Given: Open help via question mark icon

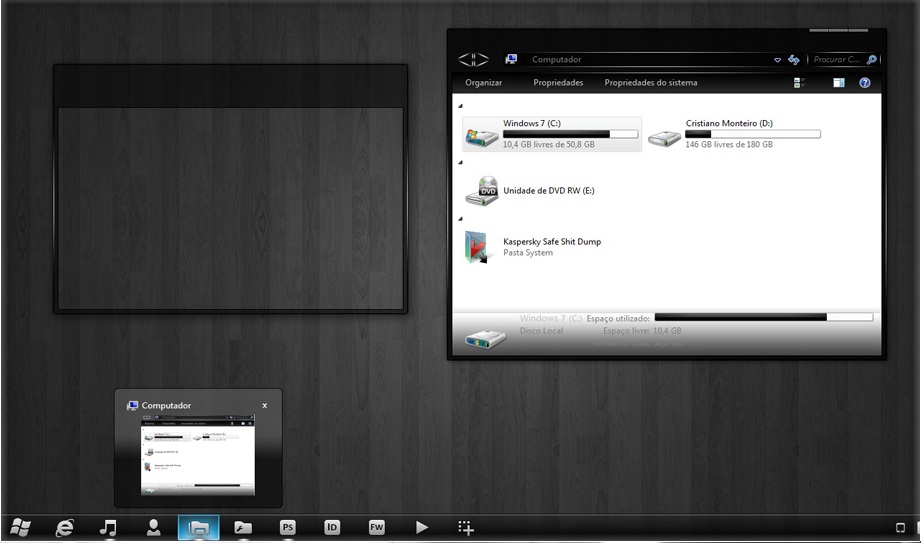Looking at the screenshot, I should click(x=865, y=83).
